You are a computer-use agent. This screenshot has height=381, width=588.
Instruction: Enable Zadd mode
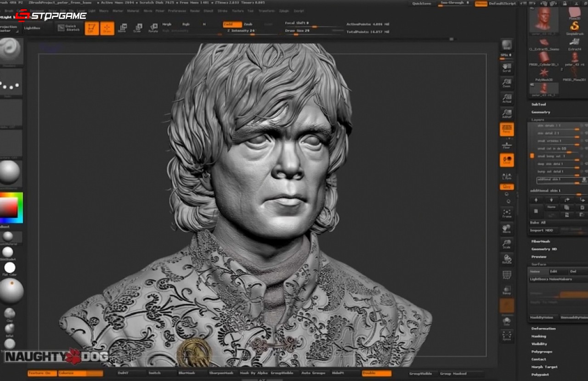(x=232, y=24)
